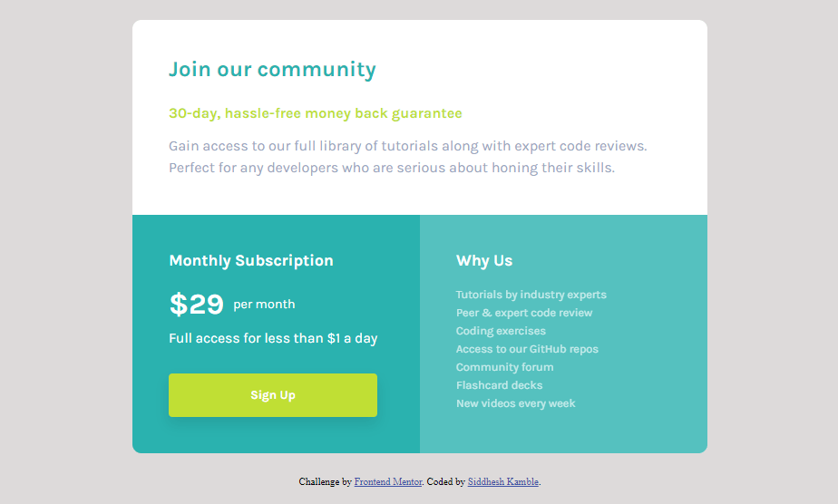Select Access to our GitHub repos item
Screen dimensions: 838x504
click(527, 349)
